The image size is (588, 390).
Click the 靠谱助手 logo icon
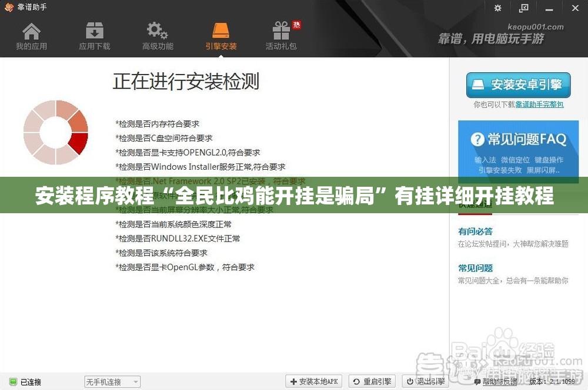point(9,7)
